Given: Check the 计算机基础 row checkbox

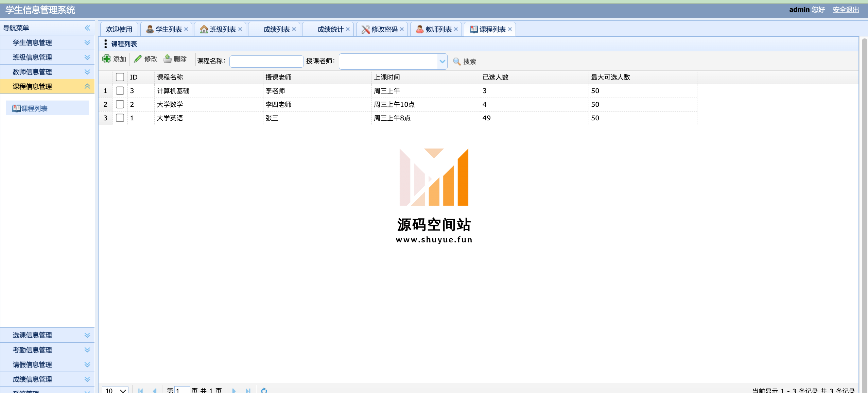Looking at the screenshot, I should (x=120, y=91).
